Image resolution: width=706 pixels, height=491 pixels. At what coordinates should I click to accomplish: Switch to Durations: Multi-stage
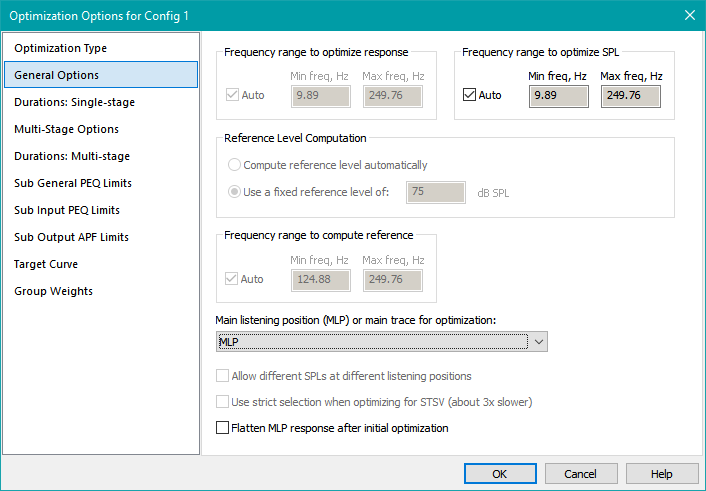(x=101, y=156)
